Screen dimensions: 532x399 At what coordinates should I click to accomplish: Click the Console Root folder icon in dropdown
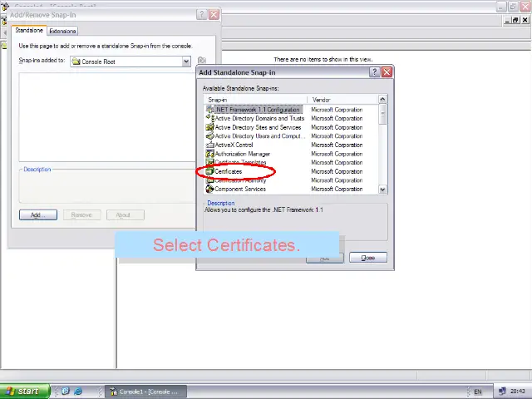pos(76,62)
